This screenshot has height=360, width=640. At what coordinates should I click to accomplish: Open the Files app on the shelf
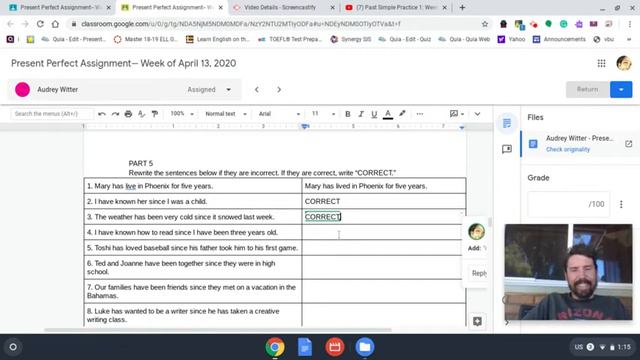click(364, 347)
